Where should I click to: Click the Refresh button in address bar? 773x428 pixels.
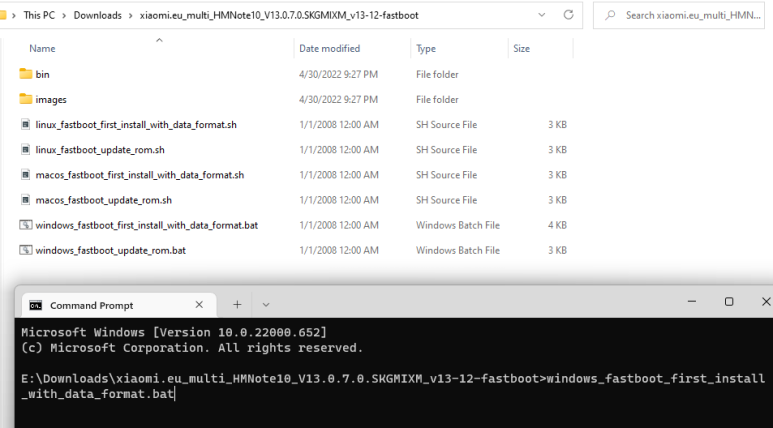pos(568,15)
